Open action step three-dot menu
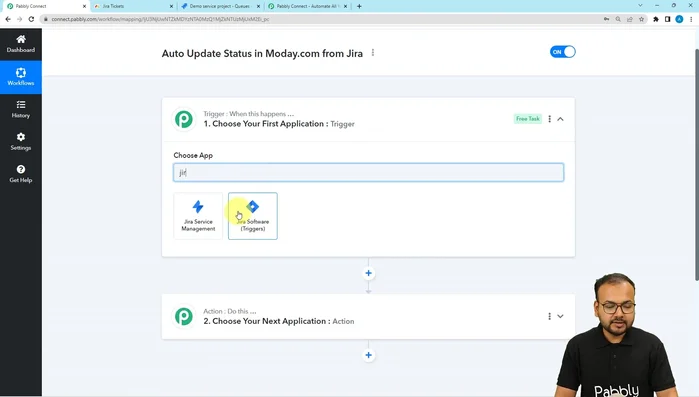This screenshot has width=699, height=397. (x=549, y=316)
